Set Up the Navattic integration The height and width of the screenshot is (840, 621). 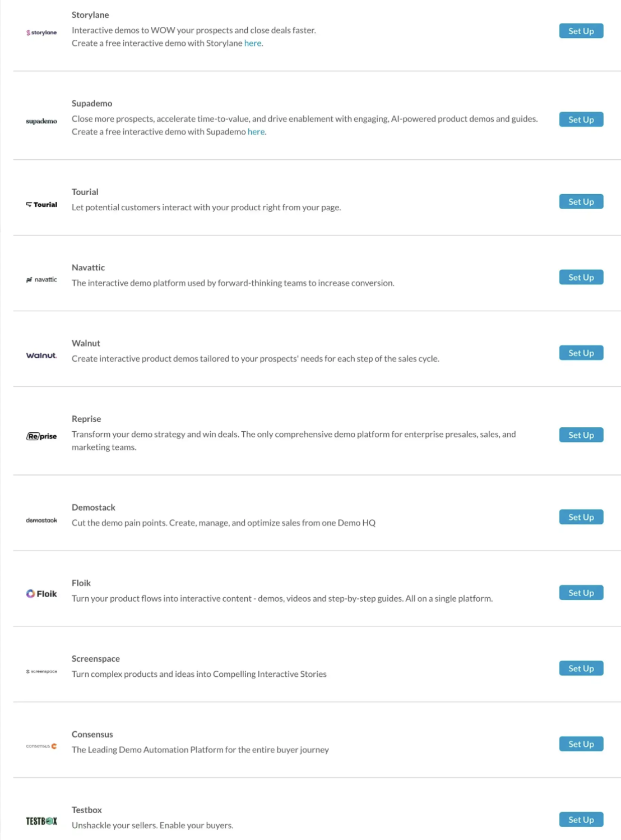pyautogui.click(x=581, y=277)
